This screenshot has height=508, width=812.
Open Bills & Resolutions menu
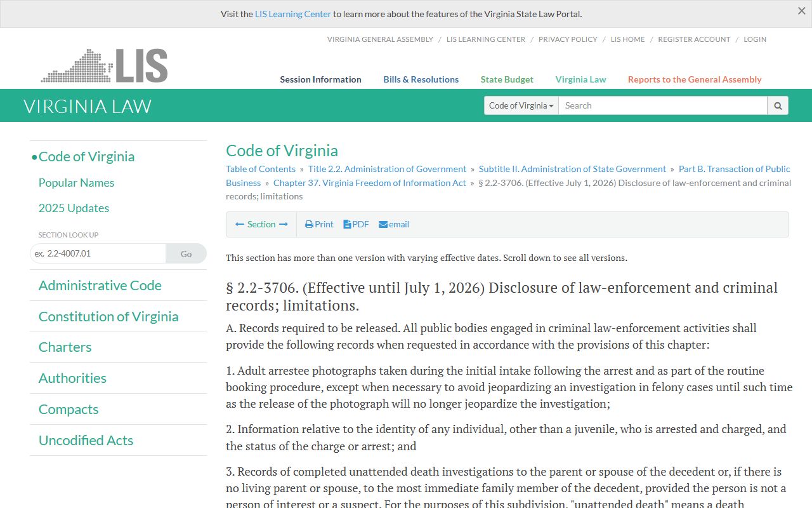pos(421,79)
